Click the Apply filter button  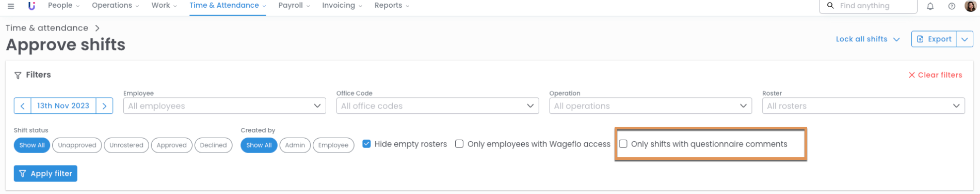click(45, 174)
